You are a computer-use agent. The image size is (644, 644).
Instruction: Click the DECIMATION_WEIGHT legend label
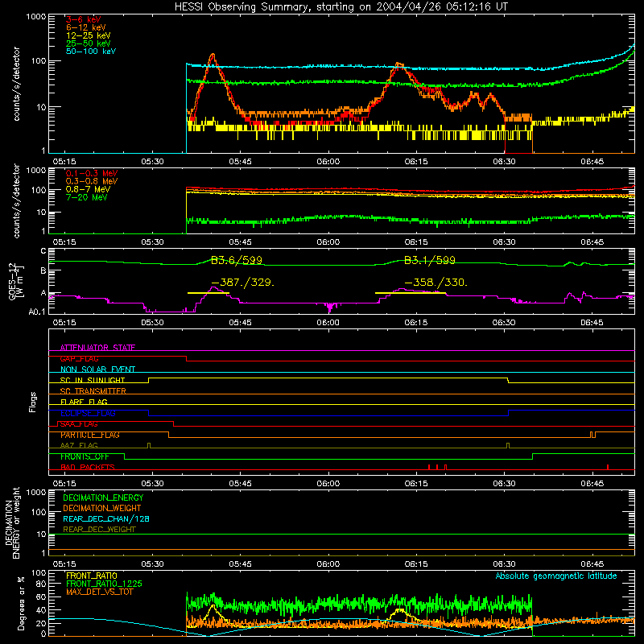click(x=102, y=509)
